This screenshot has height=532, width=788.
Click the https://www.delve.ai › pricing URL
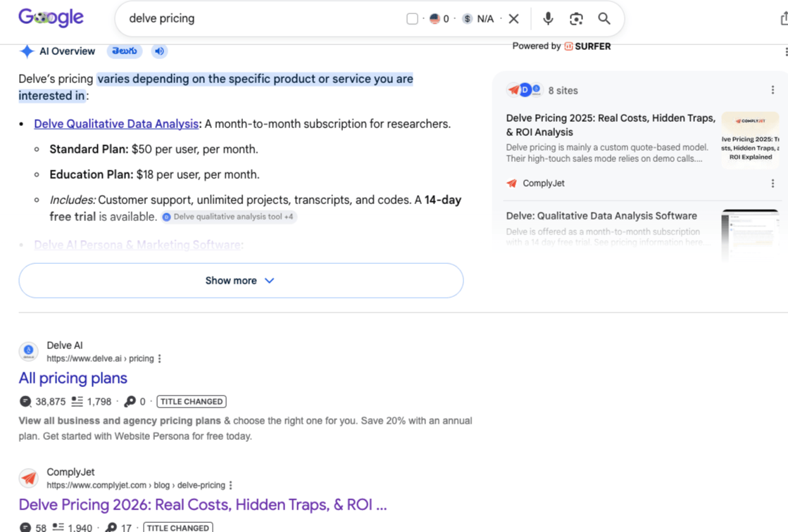point(100,359)
